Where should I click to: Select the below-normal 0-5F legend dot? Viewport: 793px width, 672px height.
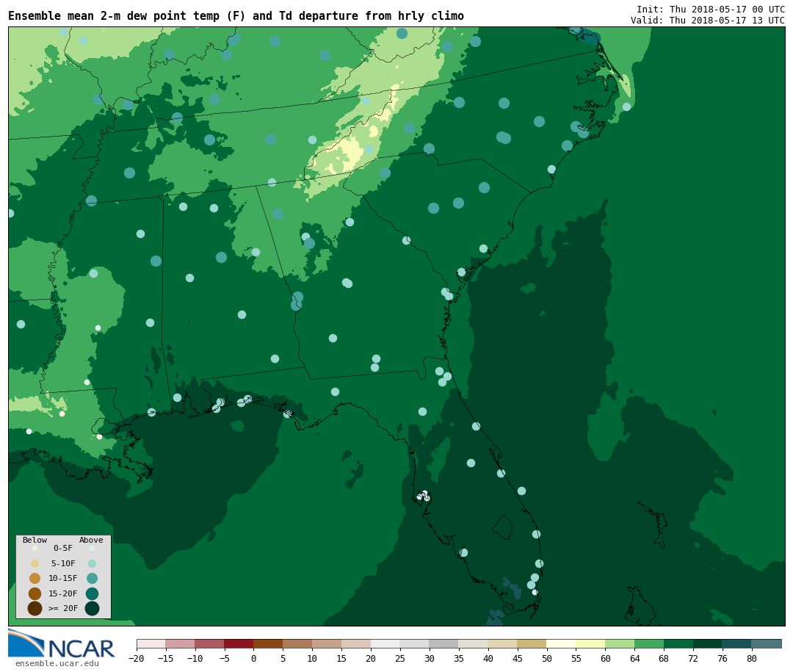pyautogui.click(x=35, y=548)
